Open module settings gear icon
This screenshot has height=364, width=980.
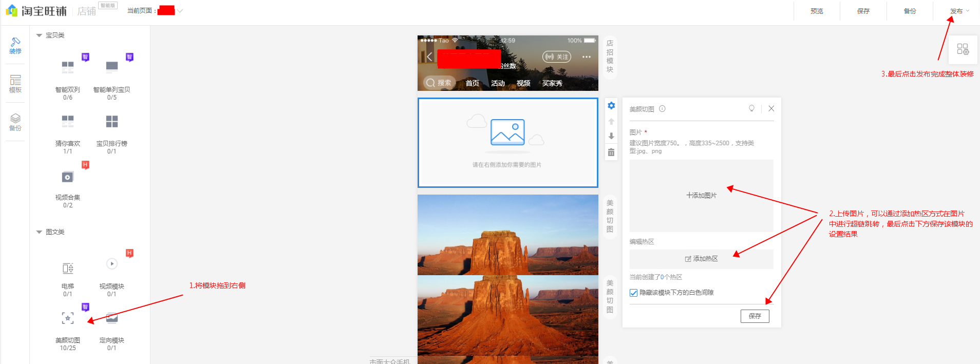(x=611, y=106)
